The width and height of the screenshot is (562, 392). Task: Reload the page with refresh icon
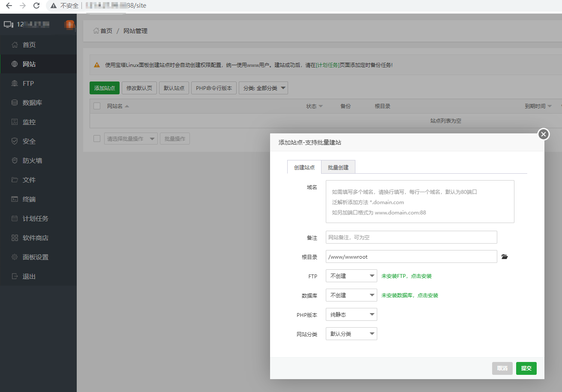coord(36,6)
